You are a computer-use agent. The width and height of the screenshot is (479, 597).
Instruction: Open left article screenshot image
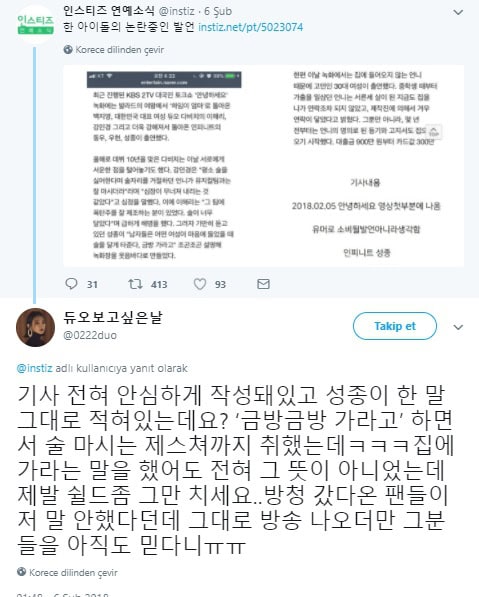[163, 166]
